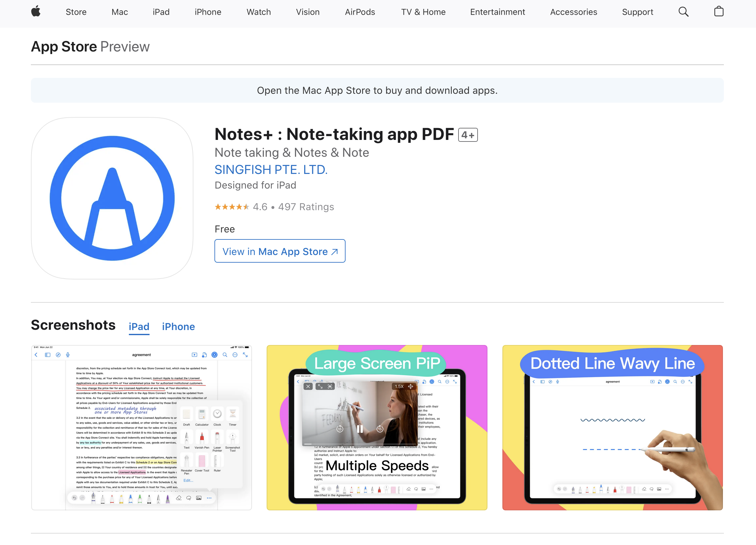This screenshot has height=545, width=756.
Task: Click the PiP close X icon
Action: tap(308, 386)
